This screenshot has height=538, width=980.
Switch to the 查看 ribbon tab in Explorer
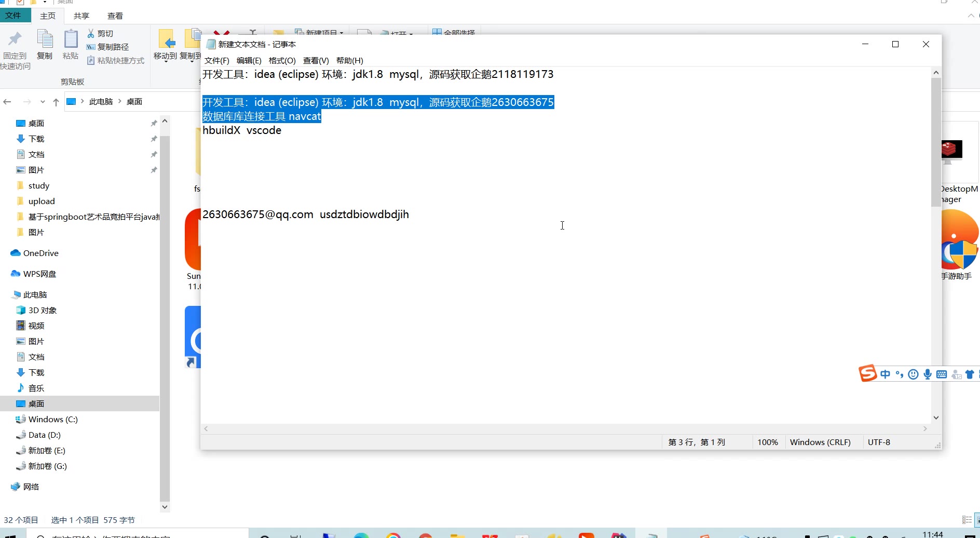[x=115, y=16]
